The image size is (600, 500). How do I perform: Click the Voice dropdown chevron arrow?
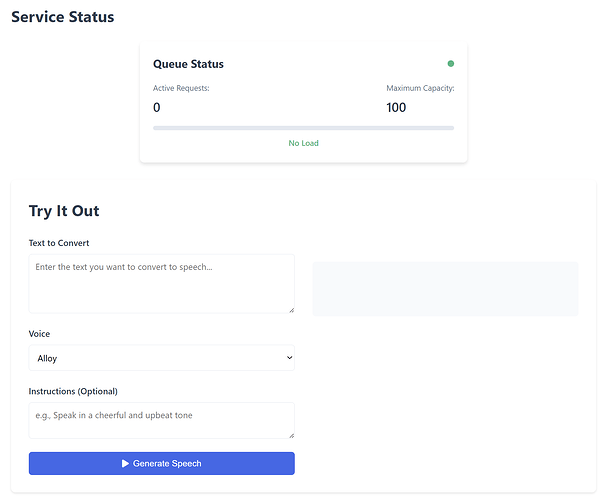click(x=290, y=358)
